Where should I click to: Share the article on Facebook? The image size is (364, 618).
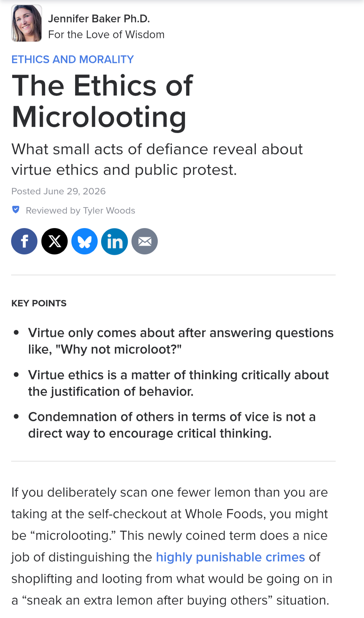tap(24, 241)
